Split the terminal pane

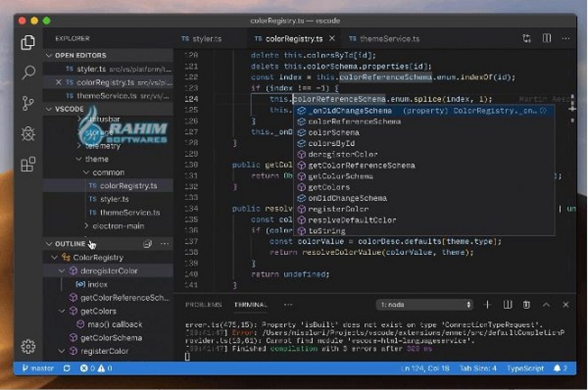point(507,305)
